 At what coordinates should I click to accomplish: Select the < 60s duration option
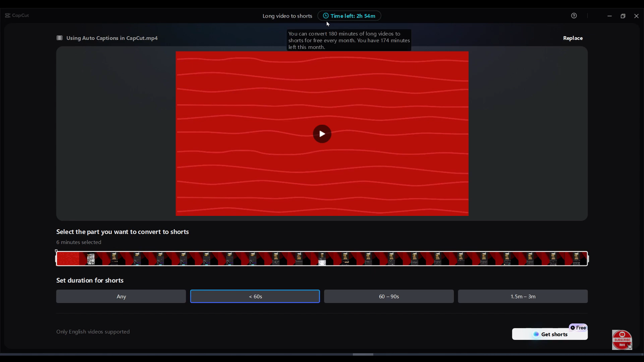click(x=255, y=296)
